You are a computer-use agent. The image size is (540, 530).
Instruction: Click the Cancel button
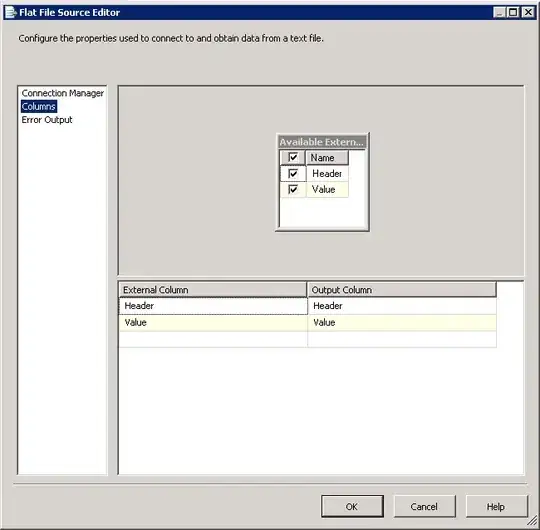(424, 506)
